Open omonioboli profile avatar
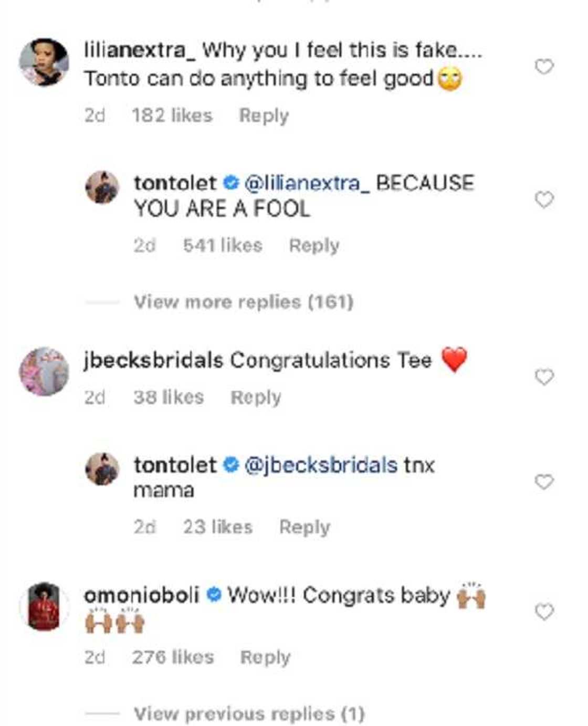588x726 pixels. click(44, 606)
